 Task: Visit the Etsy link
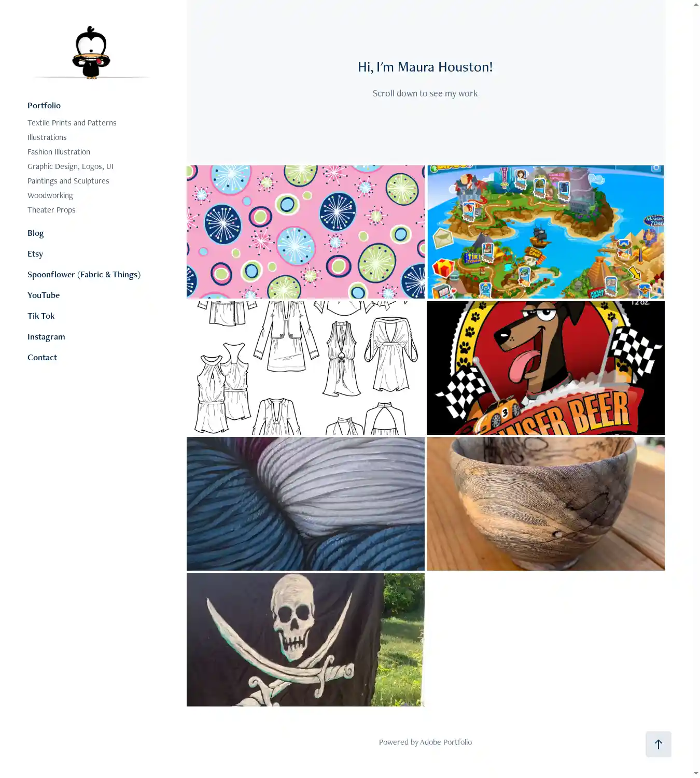(x=35, y=253)
